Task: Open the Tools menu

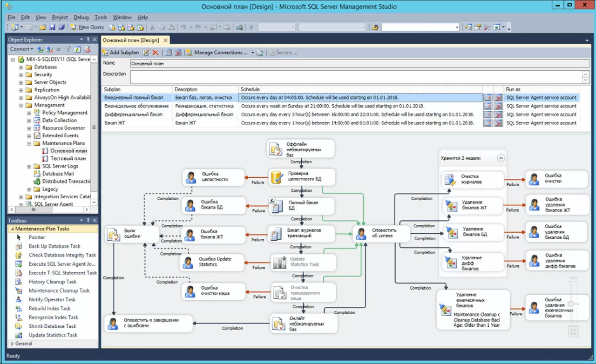Action: click(x=101, y=17)
